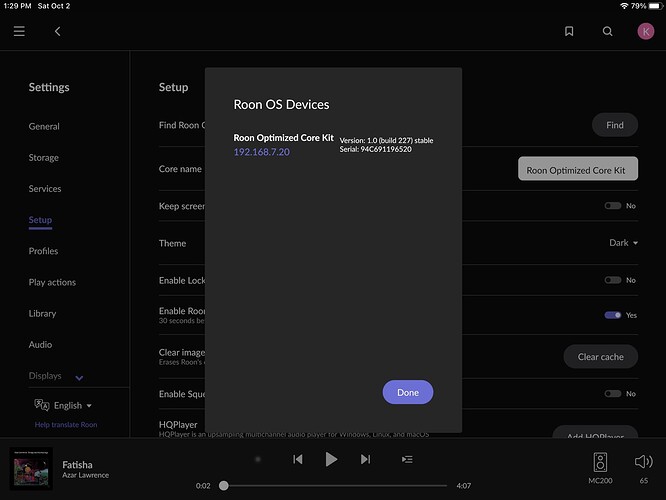Image resolution: width=666 pixels, height=500 pixels.
Task: Open Profiles settings section
Action: tap(43, 251)
